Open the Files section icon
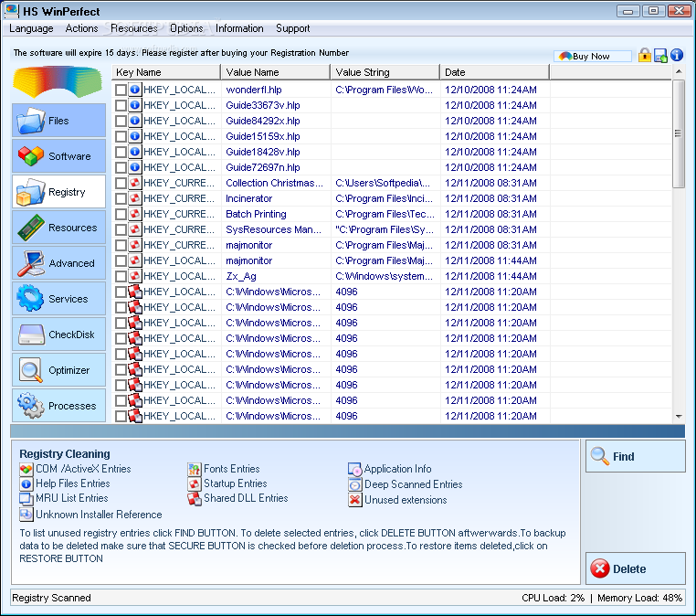This screenshot has height=616, width=696. pos(31,121)
